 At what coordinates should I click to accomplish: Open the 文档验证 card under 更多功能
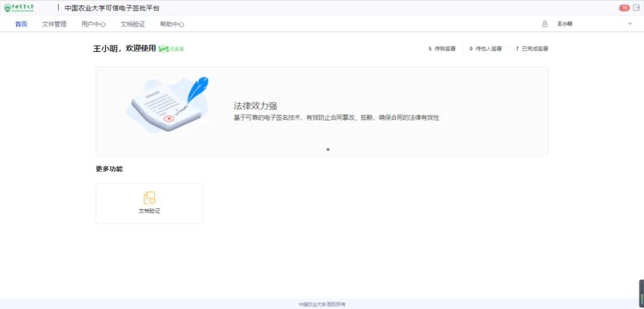click(149, 203)
